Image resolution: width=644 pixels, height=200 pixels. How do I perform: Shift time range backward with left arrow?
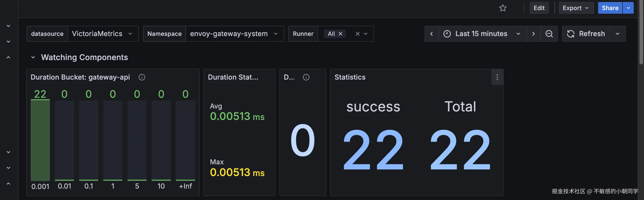click(x=431, y=34)
